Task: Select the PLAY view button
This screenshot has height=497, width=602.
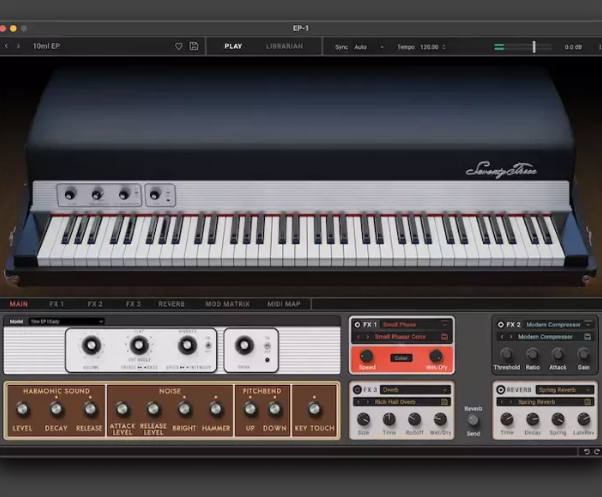Action: [x=233, y=46]
